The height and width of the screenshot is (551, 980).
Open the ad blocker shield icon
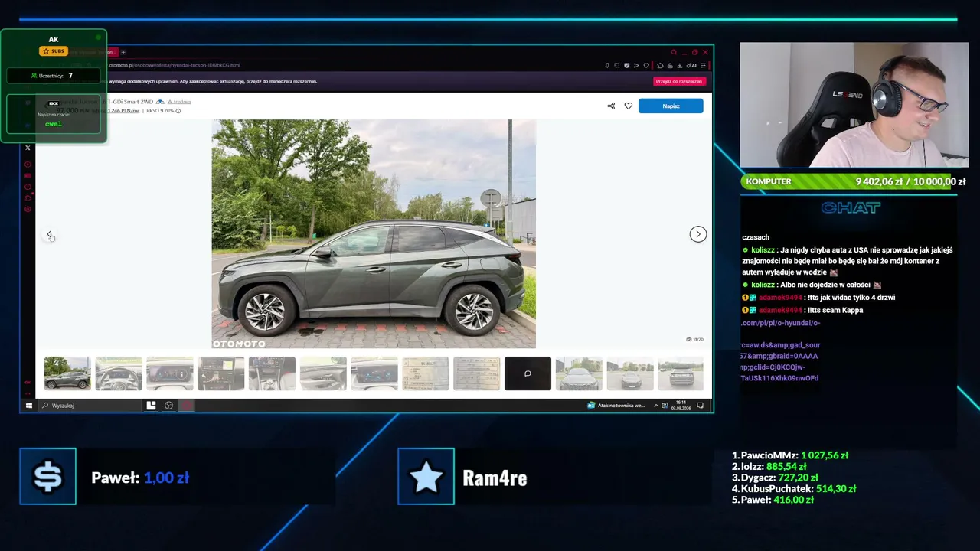[x=627, y=65]
